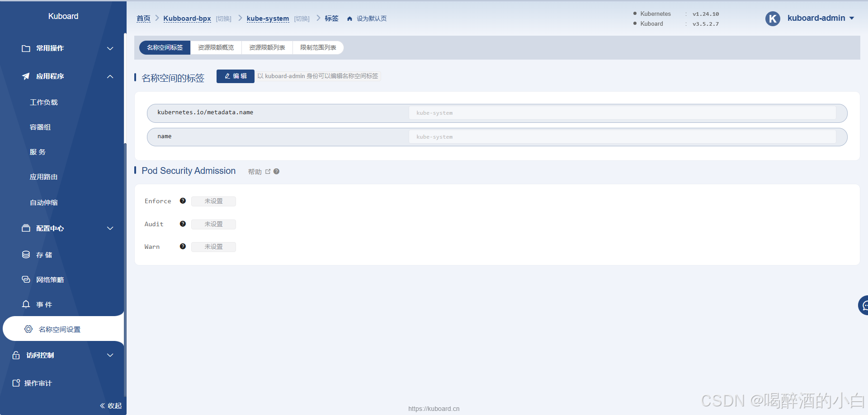Click the question mark icon beside Audit
Viewport: 868px width, 415px height.
[x=183, y=224]
